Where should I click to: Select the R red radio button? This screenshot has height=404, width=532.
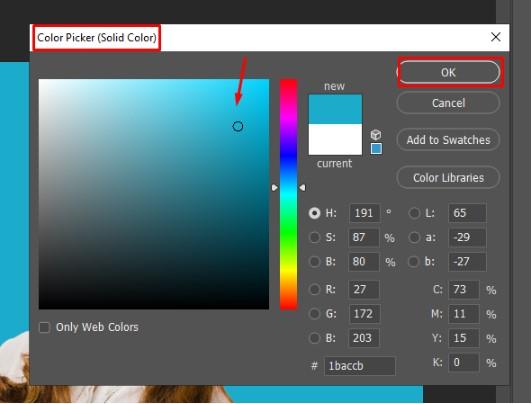coord(314,289)
